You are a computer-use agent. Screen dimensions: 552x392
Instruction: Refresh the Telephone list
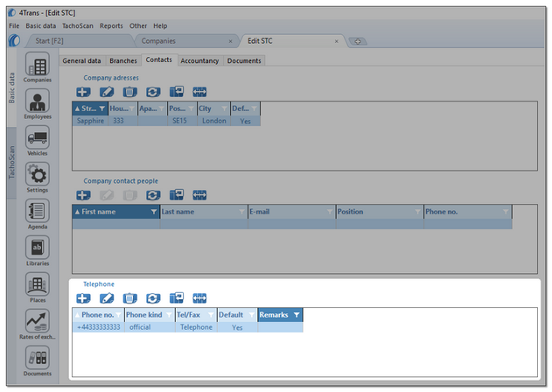tap(153, 298)
